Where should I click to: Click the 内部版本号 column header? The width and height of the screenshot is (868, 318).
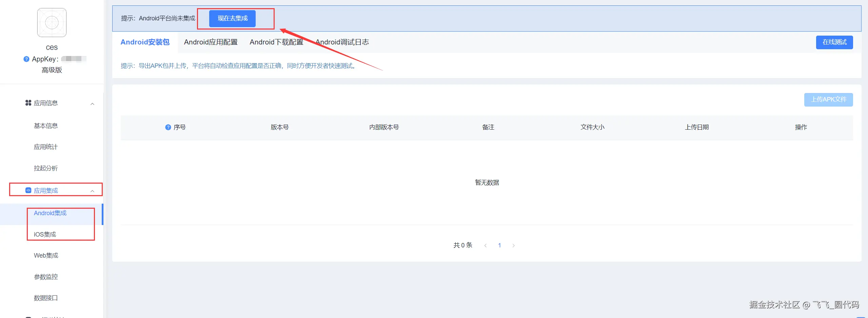pyautogui.click(x=384, y=127)
